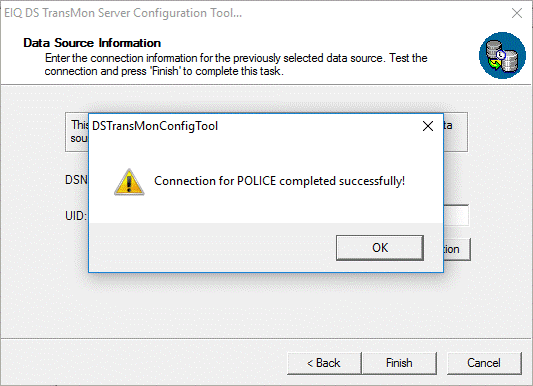This screenshot has height=386, width=533.
Task: Click the DSN field label
Action: [76, 180]
